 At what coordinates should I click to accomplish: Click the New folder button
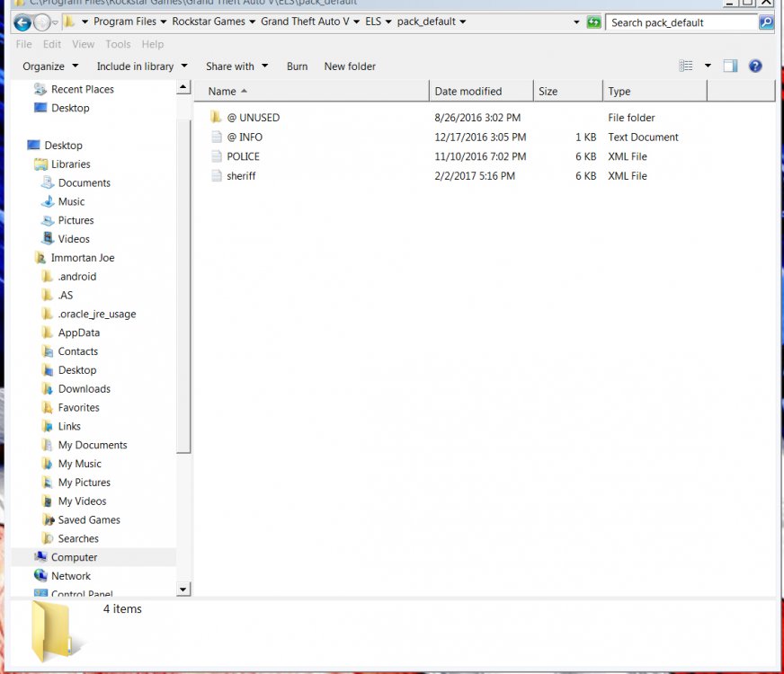[x=350, y=67]
